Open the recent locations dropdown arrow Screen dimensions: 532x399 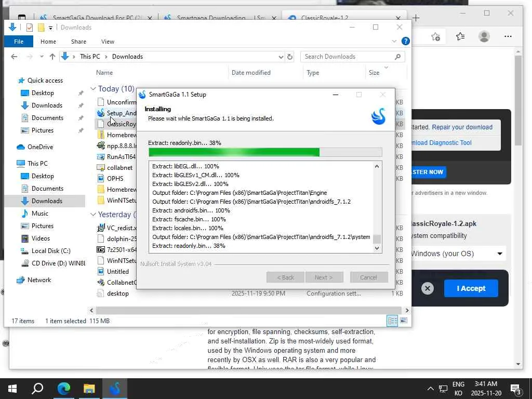pyautogui.click(x=42, y=57)
